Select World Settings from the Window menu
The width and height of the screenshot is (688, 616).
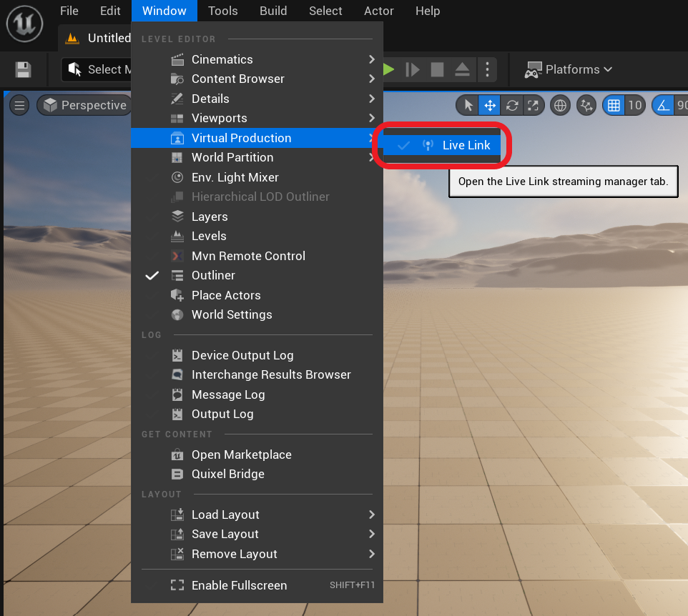pos(232,314)
